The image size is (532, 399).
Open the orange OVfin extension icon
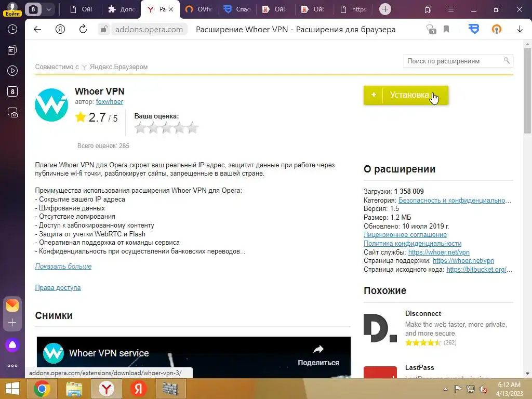pyautogui.click(x=496, y=30)
